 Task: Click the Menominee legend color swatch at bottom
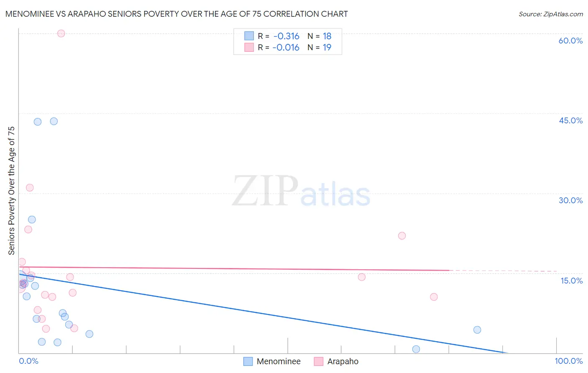pyautogui.click(x=248, y=361)
